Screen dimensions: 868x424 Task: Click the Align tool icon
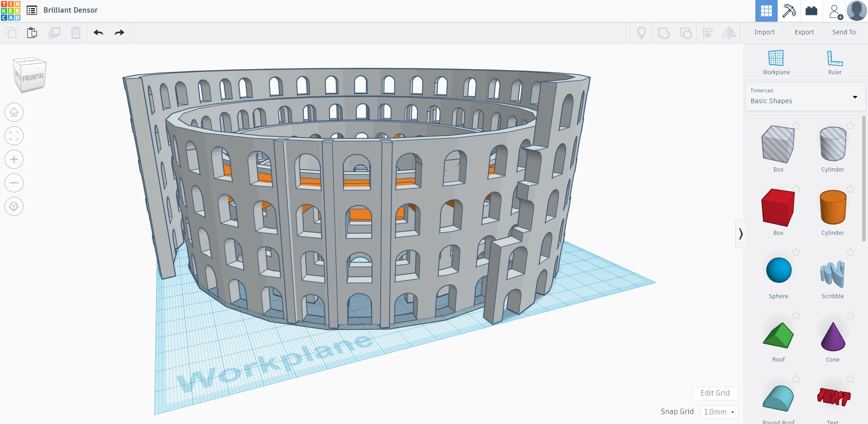pos(708,33)
